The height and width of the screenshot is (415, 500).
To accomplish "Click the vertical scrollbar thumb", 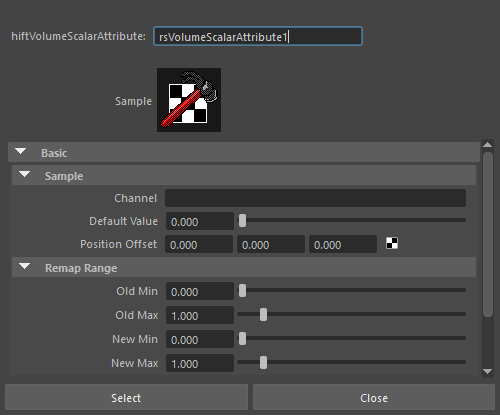I will 488,234.
